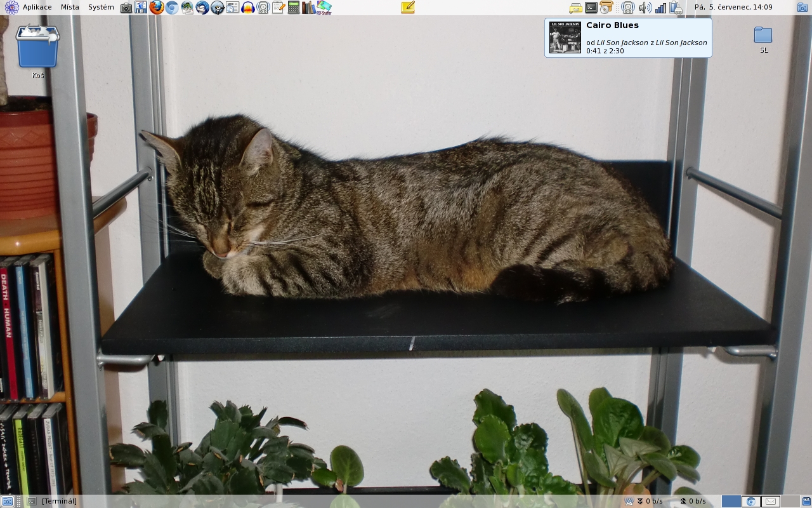This screenshot has height=508, width=812.
Task: Launch Chromium from the top panel
Action: [x=171, y=8]
